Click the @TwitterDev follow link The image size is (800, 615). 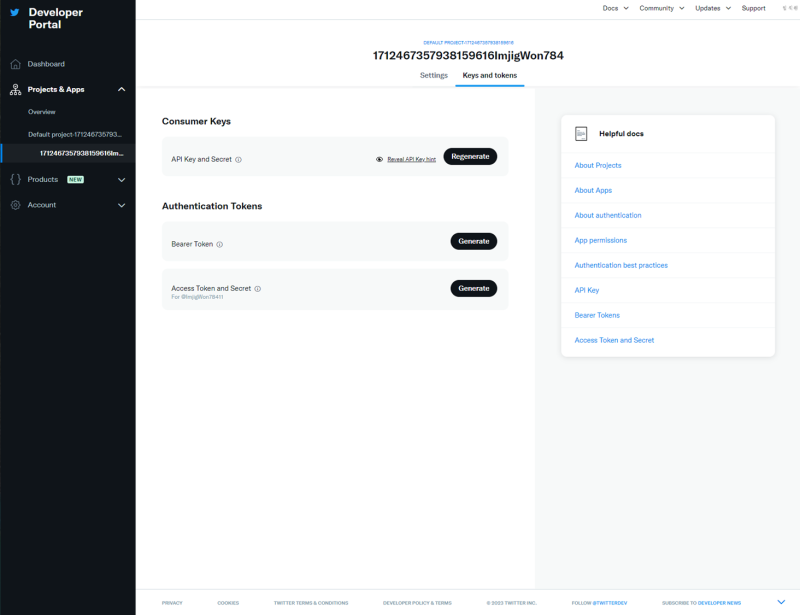click(610, 603)
